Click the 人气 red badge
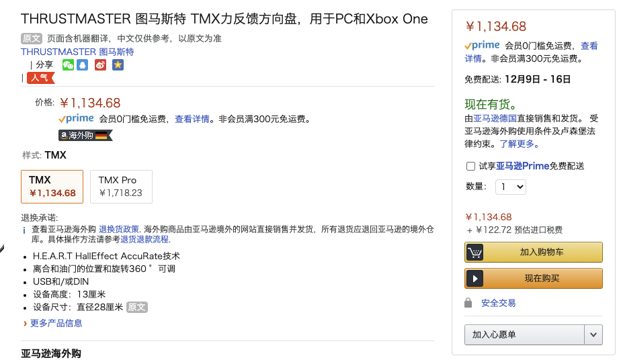The height and width of the screenshot is (364, 619). pos(40,78)
